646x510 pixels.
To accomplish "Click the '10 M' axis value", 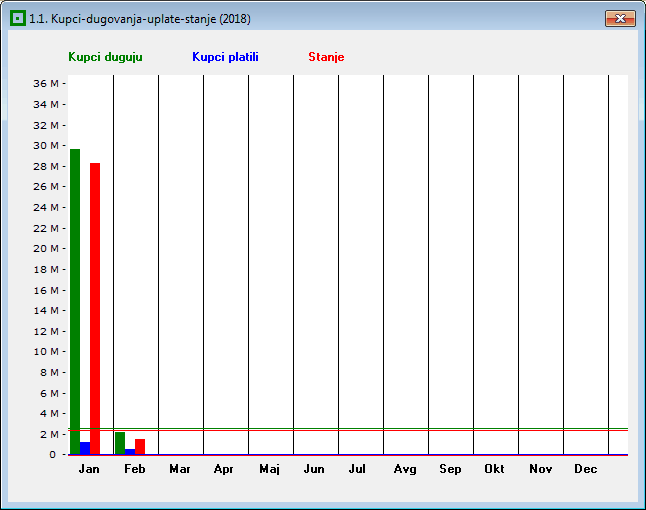I will (x=46, y=351).
